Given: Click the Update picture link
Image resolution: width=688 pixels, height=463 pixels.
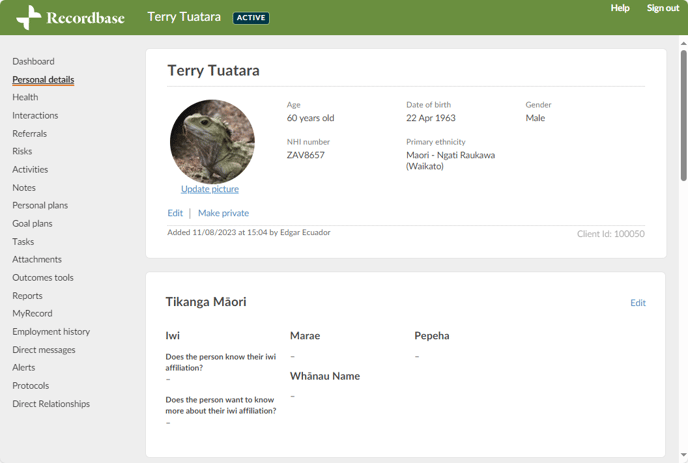Looking at the screenshot, I should (210, 189).
